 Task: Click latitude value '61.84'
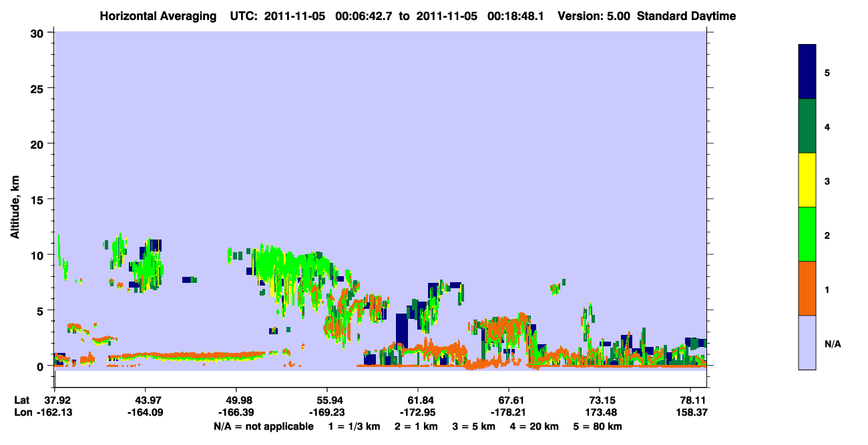pyautogui.click(x=418, y=400)
